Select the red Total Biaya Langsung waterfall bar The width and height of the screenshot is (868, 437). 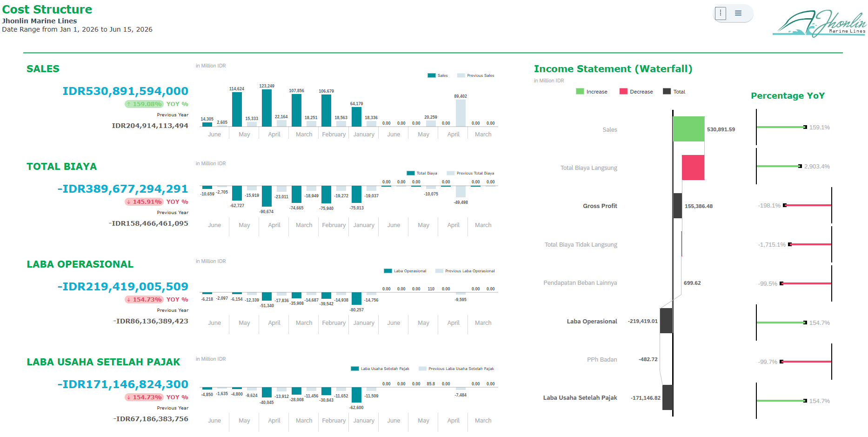[693, 168]
